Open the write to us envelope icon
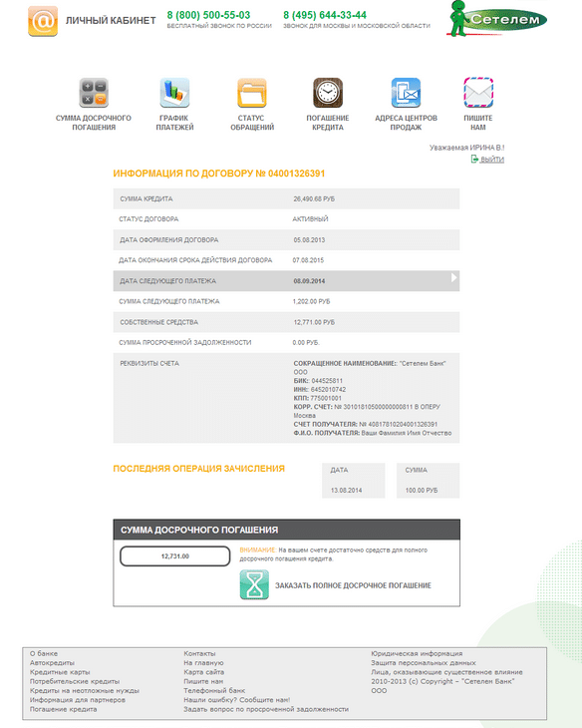Screen dimensions: 582x728 (x=478, y=93)
